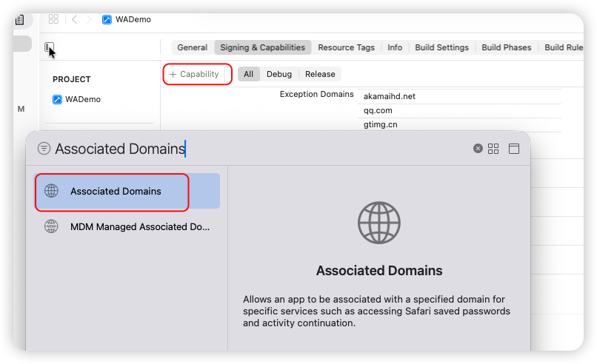
Task: Toggle the details panel window icon
Action: (514, 149)
